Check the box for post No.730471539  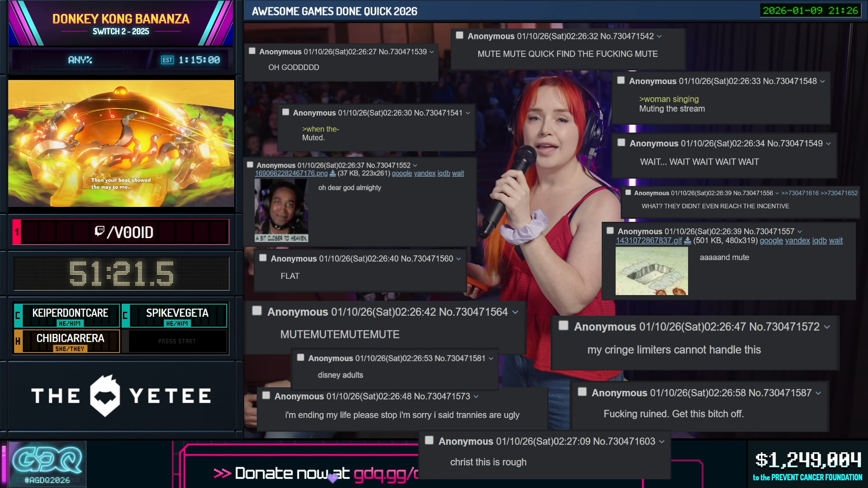pos(252,51)
